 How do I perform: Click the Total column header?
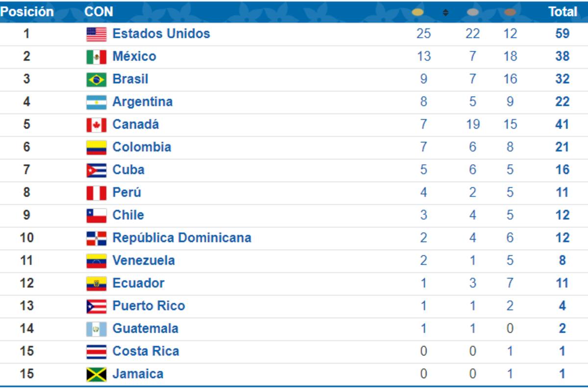coord(563,12)
